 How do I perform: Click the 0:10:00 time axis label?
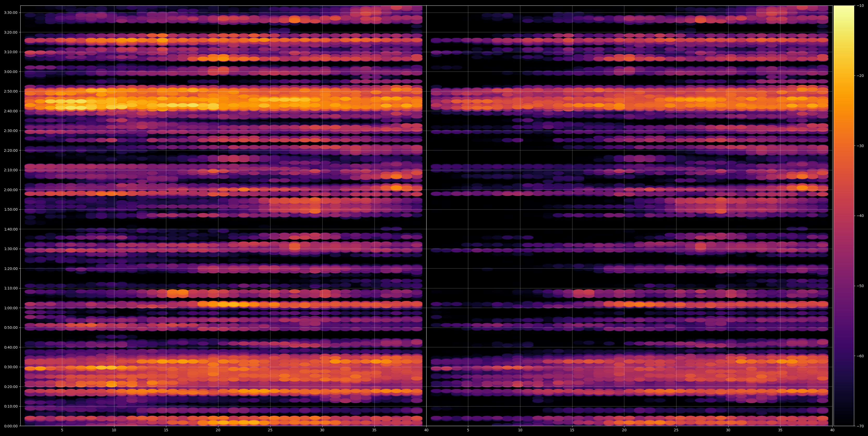tap(10, 406)
